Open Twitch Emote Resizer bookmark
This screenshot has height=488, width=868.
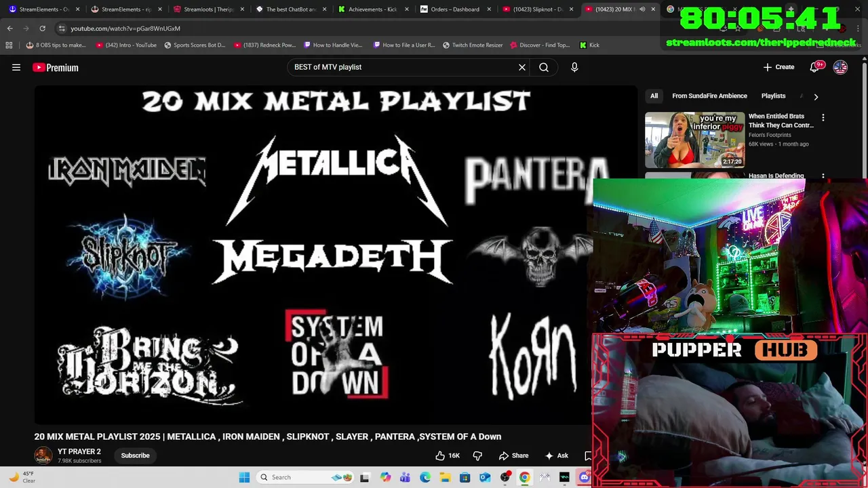click(473, 45)
